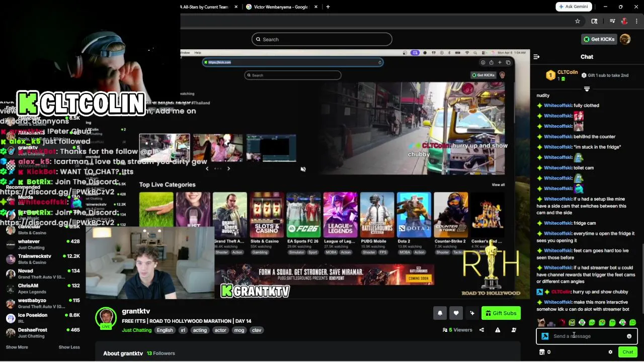The height and width of the screenshot is (362, 644).
Task: Click grantktv channel name heading
Action: [136, 311]
